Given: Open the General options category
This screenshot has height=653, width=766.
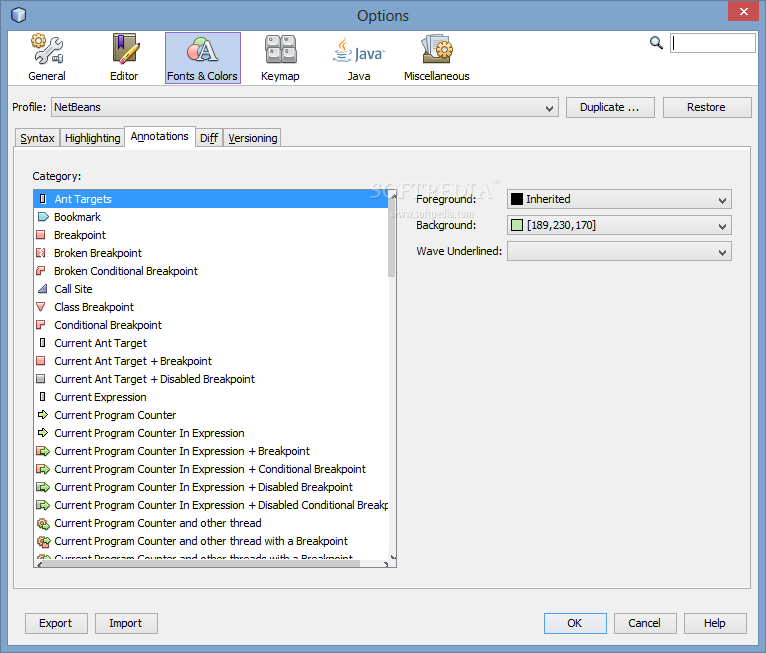Looking at the screenshot, I should pyautogui.click(x=47, y=58).
